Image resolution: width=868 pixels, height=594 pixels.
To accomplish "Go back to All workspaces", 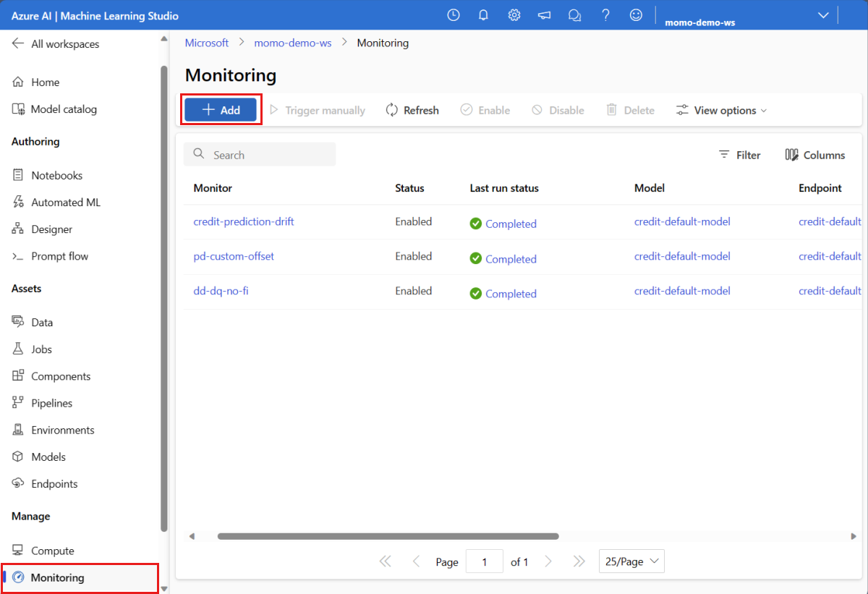I will (x=56, y=44).
